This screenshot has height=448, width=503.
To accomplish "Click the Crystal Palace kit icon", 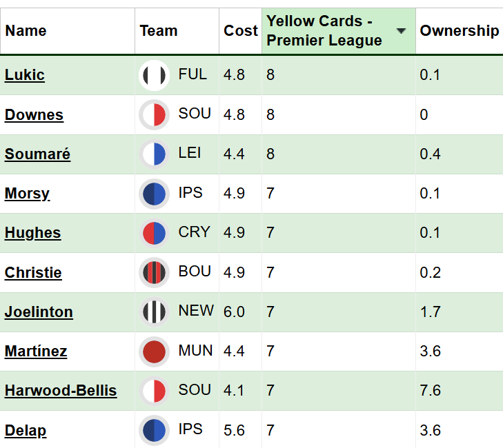I will [154, 233].
